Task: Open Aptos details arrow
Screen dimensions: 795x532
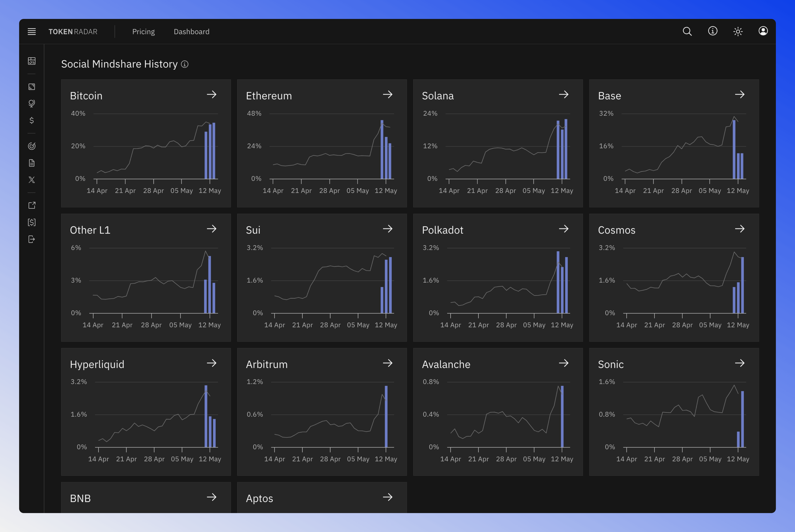Action: click(388, 497)
